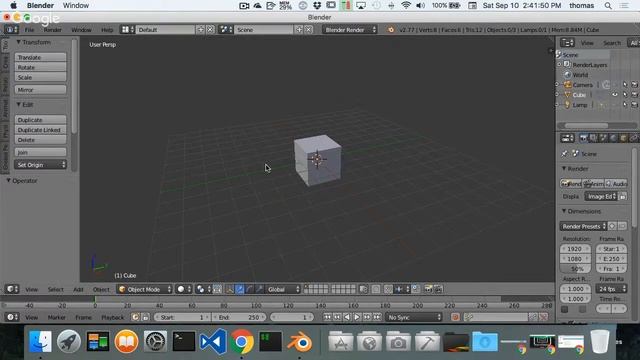This screenshot has height=360, width=640.
Task: Click frame 100 on the timeline ruler
Action: click(256, 305)
